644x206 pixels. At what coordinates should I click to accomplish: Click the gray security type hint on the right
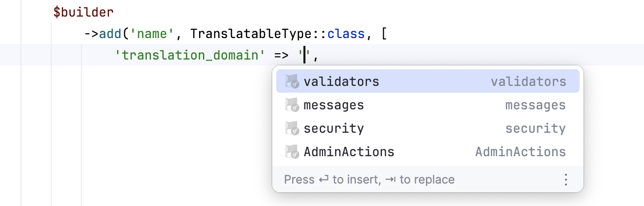point(535,128)
